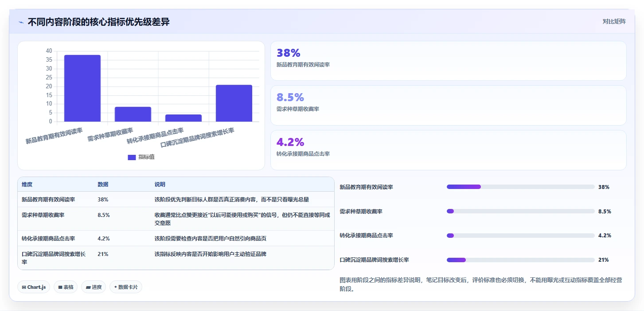Viewport: 644px width, 311px height.
Task: Click the blue icon beside the header title
Action: (x=21, y=22)
